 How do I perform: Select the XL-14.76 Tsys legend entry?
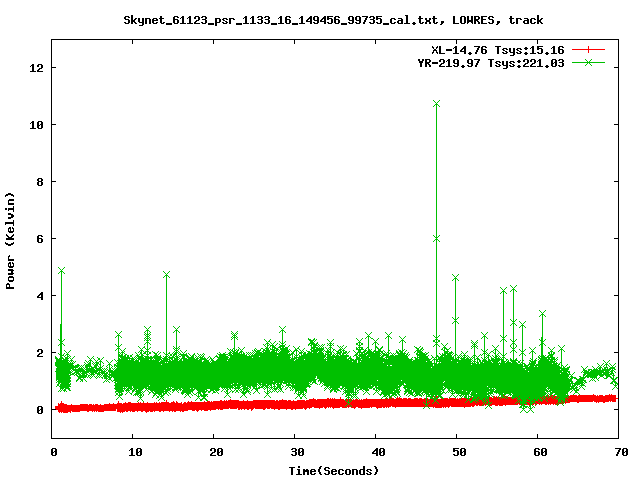(497, 49)
